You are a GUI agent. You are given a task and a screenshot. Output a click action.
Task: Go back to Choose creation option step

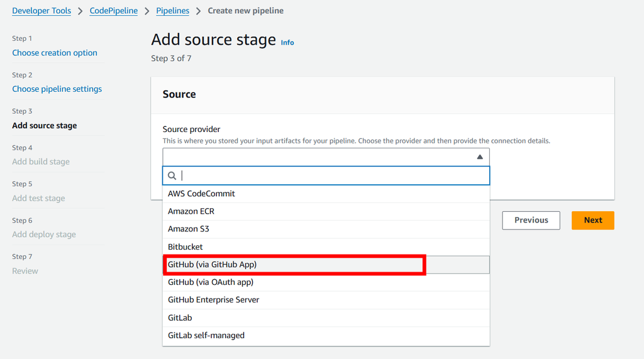tap(55, 53)
